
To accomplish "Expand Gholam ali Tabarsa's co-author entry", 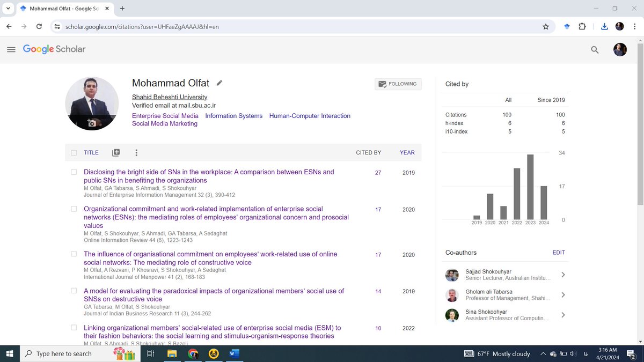I will click(563, 294).
